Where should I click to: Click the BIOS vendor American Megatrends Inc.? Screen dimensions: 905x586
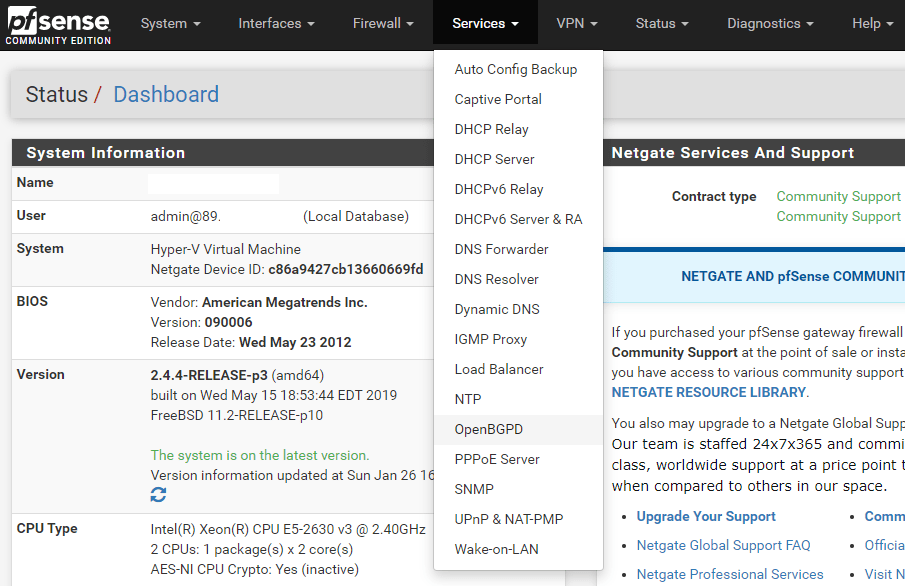[285, 303]
